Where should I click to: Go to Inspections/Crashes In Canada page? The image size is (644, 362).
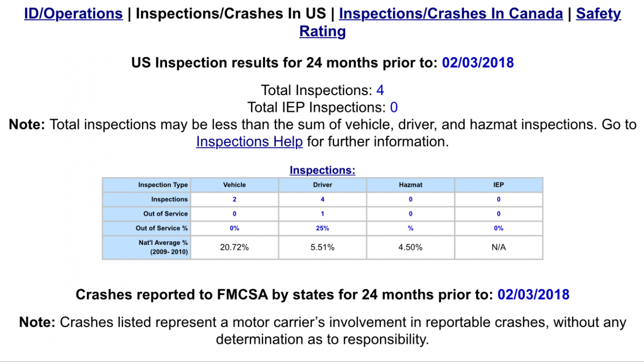point(451,14)
